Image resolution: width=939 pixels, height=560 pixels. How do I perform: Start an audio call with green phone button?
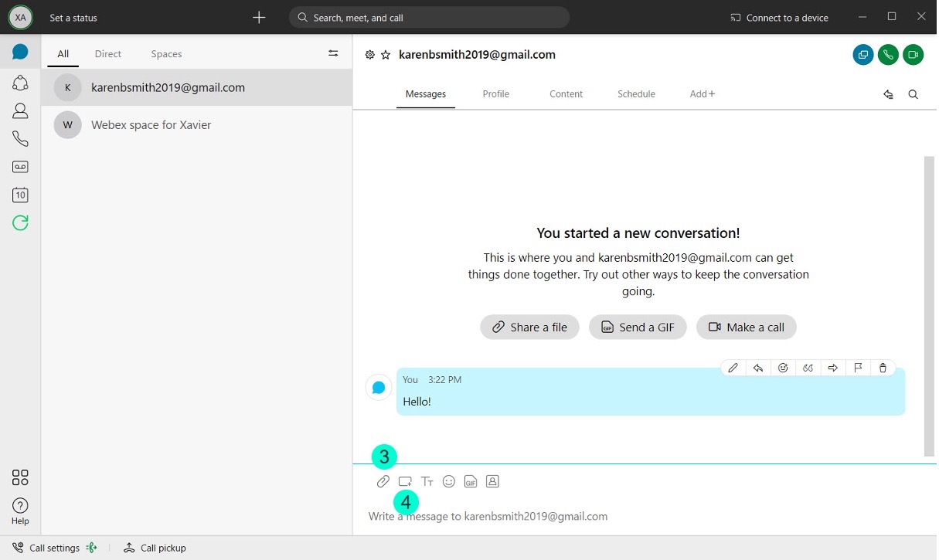coord(889,54)
